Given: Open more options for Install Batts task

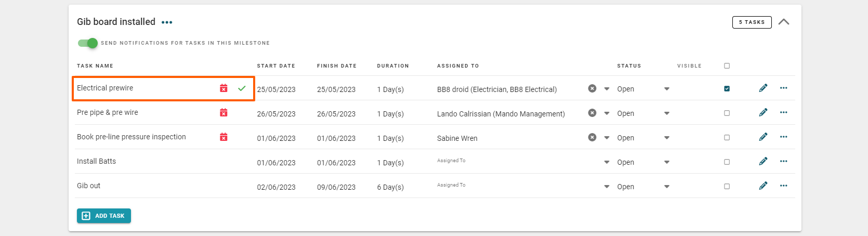Looking at the screenshot, I should (x=783, y=162).
